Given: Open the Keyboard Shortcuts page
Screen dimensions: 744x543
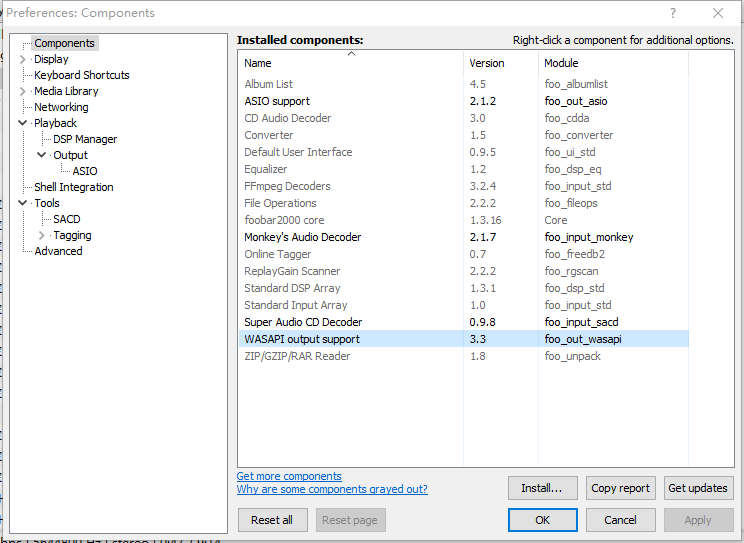Looking at the screenshot, I should (81, 75).
